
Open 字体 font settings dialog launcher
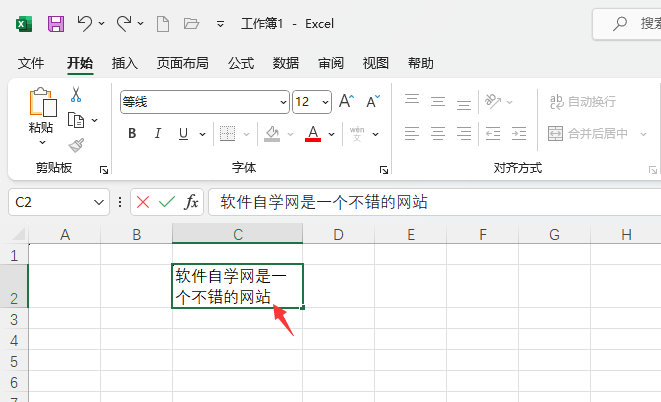pos(384,170)
